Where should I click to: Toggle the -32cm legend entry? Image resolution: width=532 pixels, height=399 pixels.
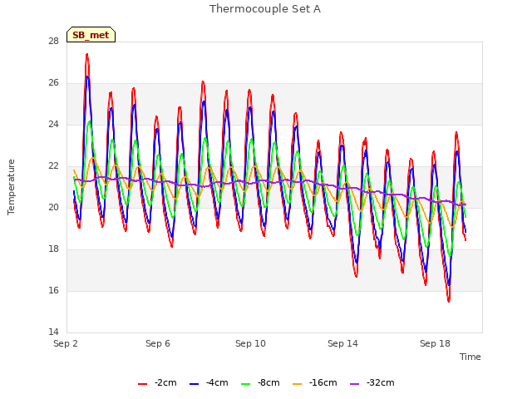click(x=372, y=382)
